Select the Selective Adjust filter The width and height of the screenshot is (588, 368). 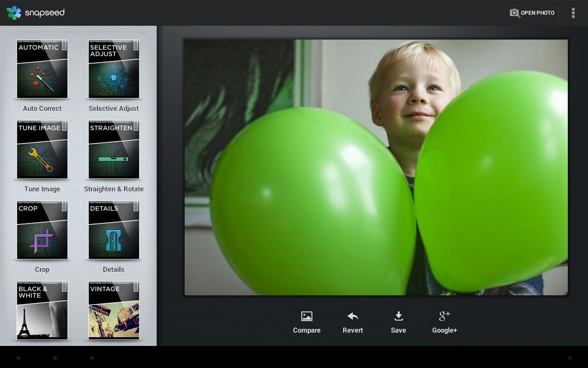(x=113, y=69)
